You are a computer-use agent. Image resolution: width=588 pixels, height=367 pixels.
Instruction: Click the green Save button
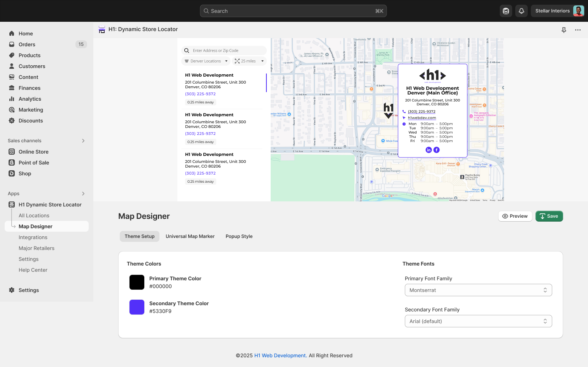click(549, 216)
